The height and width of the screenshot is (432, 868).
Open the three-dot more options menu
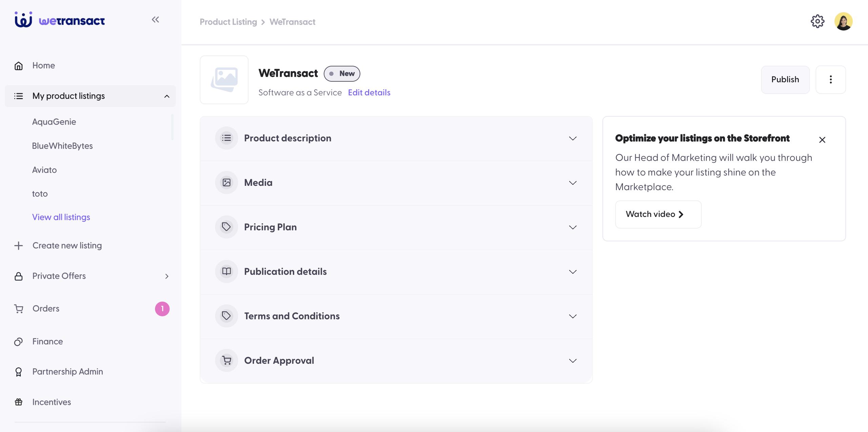(x=830, y=79)
